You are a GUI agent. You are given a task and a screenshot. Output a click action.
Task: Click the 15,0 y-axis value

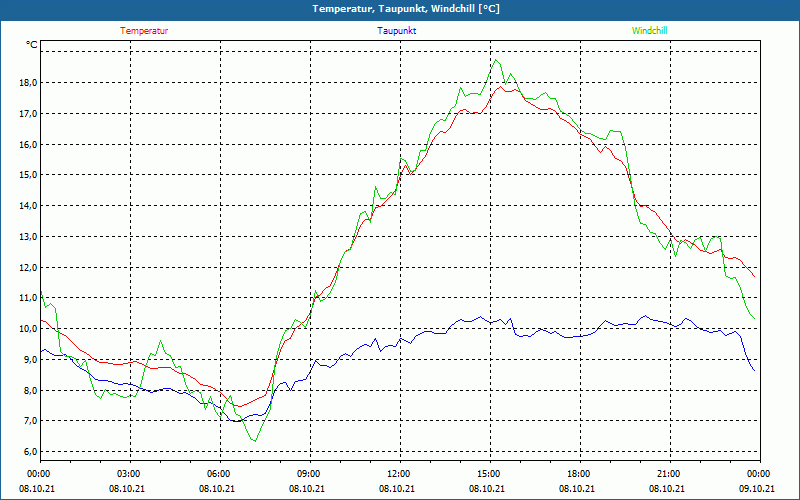click(29, 174)
